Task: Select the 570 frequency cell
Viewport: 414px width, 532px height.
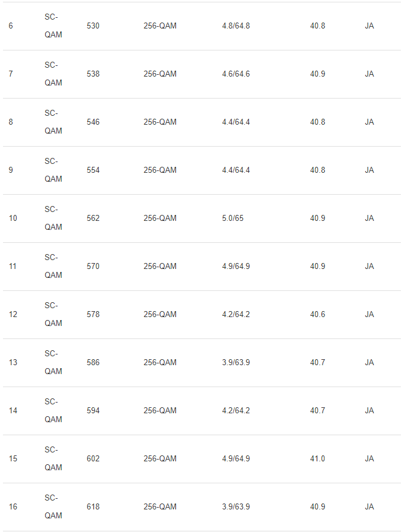Action: pyautogui.click(x=93, y=267)
